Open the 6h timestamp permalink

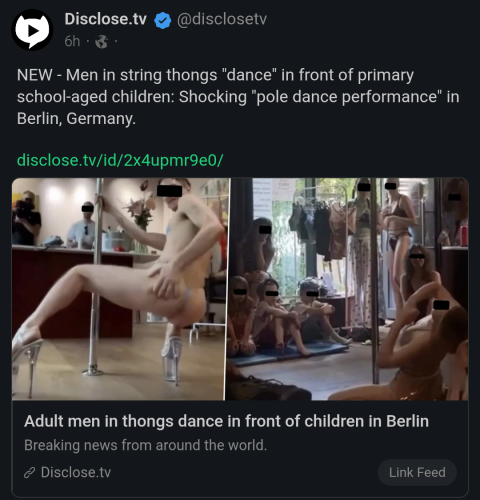coord(72,42)
